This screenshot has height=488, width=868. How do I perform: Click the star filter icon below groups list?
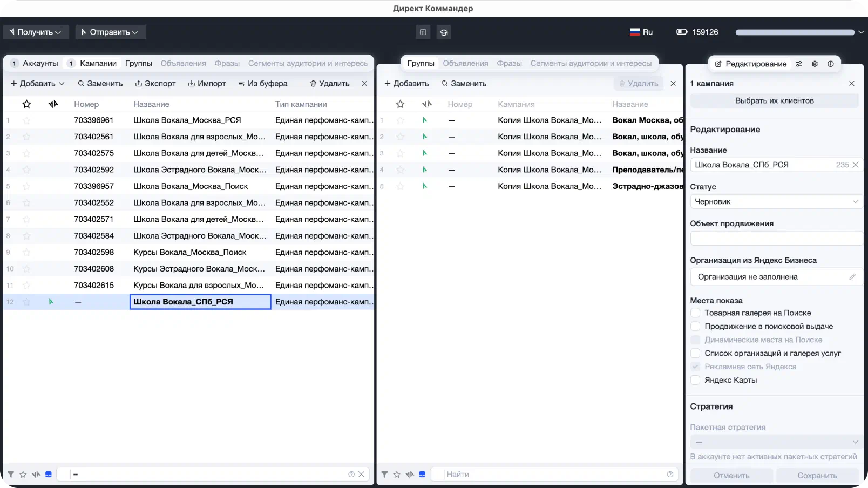[397, 475]
